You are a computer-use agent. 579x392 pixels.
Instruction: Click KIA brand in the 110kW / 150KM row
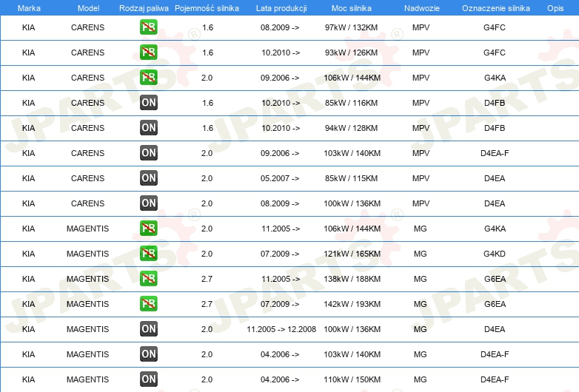pyautogui.click(x=28, y=379)
